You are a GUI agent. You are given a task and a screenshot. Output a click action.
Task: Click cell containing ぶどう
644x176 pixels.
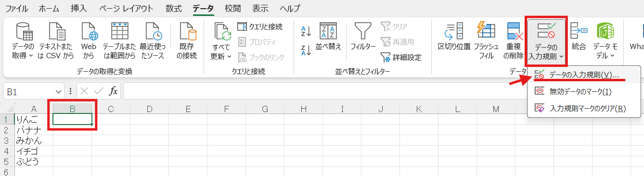[x=34, y=162]
